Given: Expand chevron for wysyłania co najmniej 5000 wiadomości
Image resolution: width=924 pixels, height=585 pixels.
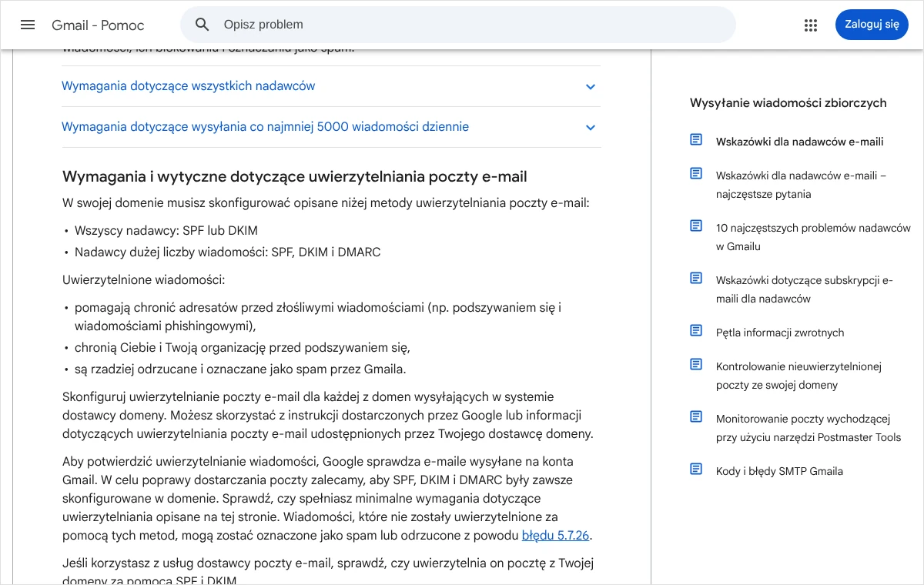Looking at the screenshot, I should click(591, 128).
